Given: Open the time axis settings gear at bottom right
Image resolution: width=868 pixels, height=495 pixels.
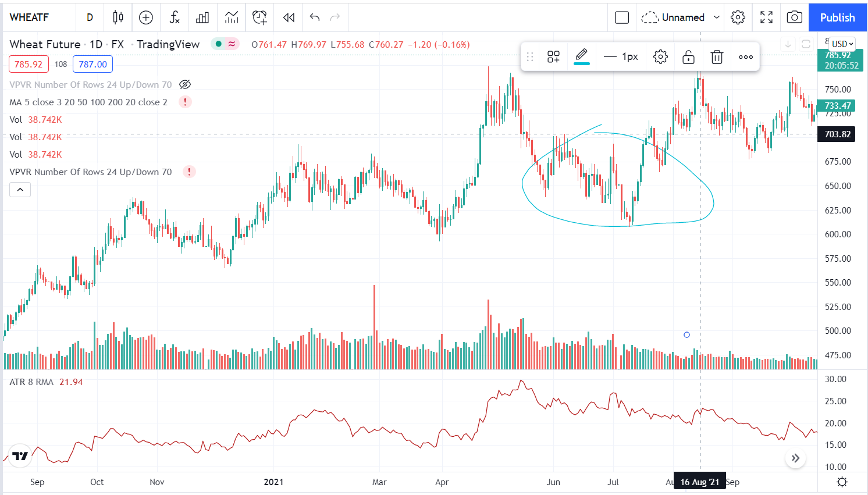Looking at the screenshot, I should click(x=842, y=482).
